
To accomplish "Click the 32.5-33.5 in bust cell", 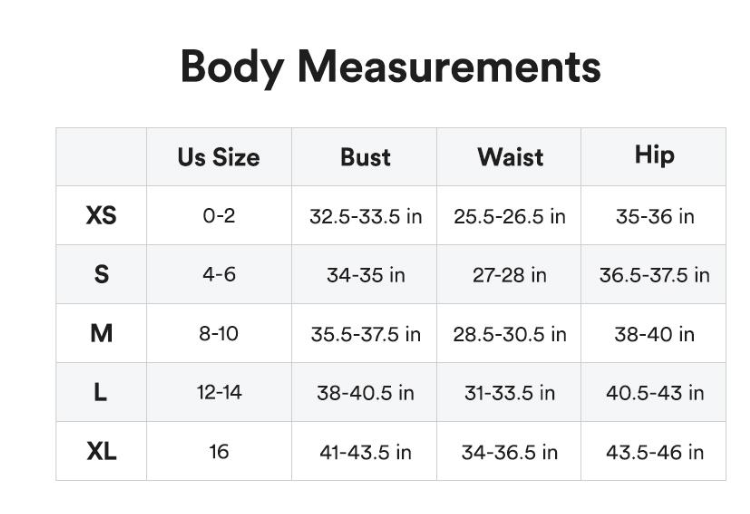I will tap(365, 217).
